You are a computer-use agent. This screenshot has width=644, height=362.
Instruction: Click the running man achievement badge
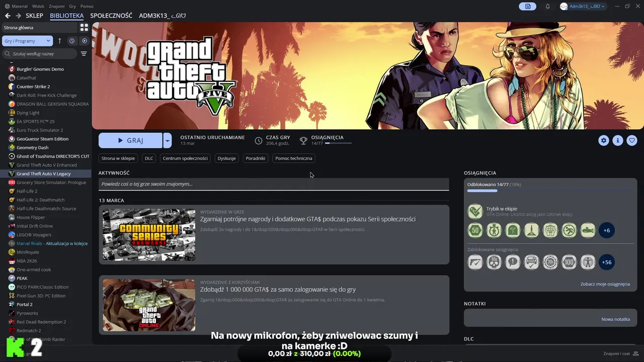pos(569,230)
